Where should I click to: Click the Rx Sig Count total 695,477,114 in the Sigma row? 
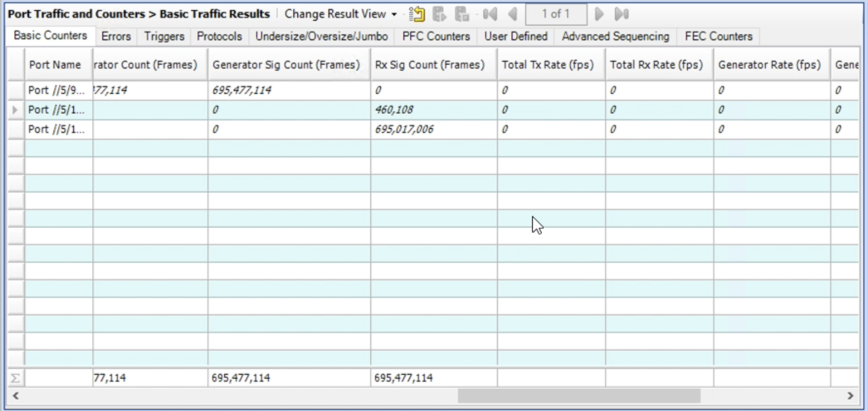tap(434, 378)
